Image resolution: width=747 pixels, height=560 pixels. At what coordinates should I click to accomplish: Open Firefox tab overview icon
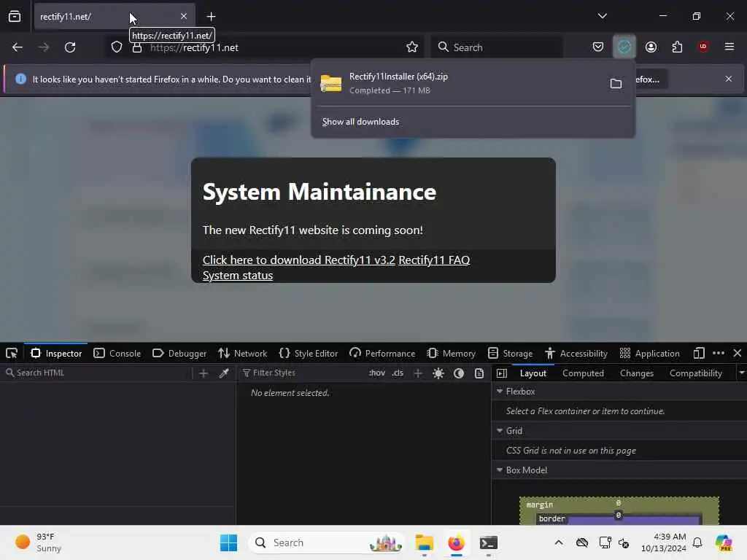15,17
